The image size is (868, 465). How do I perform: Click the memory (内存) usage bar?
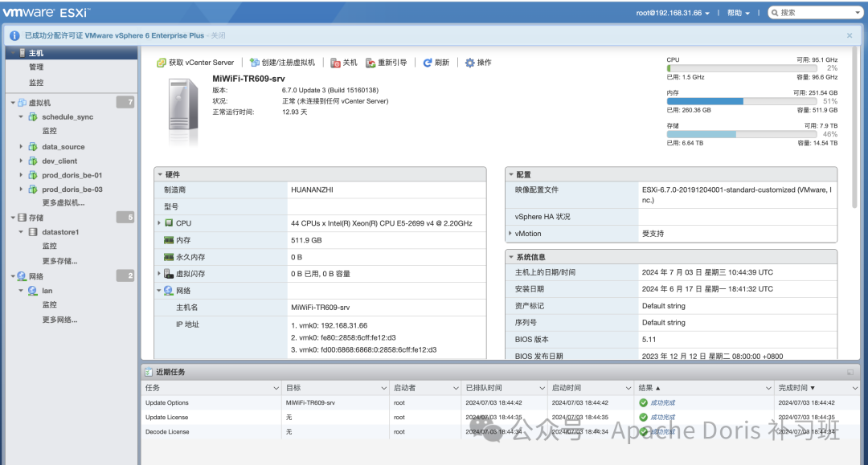[742, 101]
